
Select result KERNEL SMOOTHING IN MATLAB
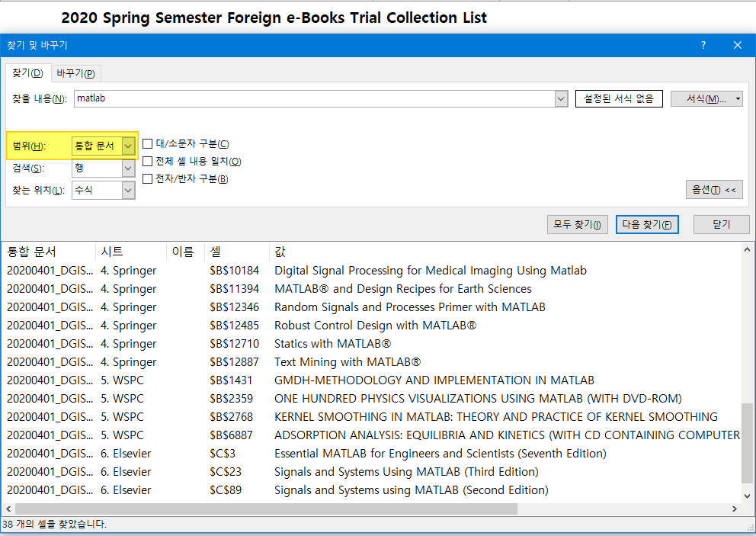371,417
